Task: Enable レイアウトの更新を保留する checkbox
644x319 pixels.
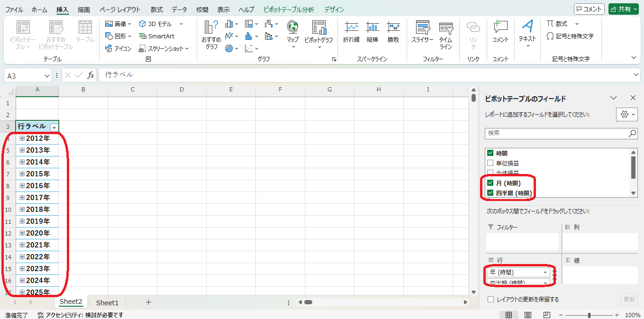Action: point(491,300)
